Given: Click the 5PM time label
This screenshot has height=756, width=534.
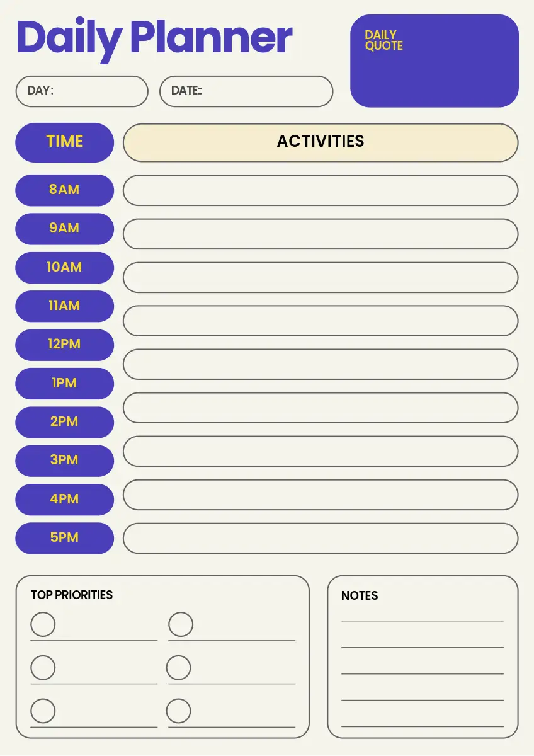Looking at the screenshot, I should pyautogui.click(x=64, y=538).
